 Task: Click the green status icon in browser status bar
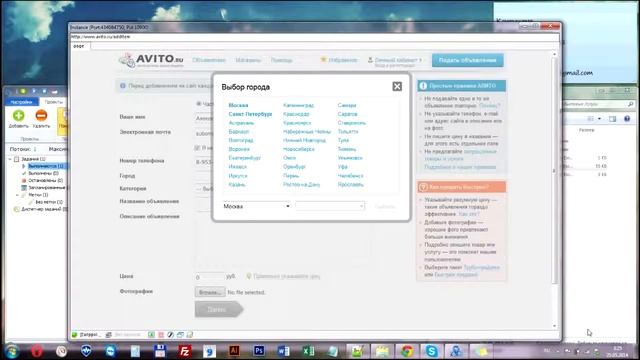75,335
